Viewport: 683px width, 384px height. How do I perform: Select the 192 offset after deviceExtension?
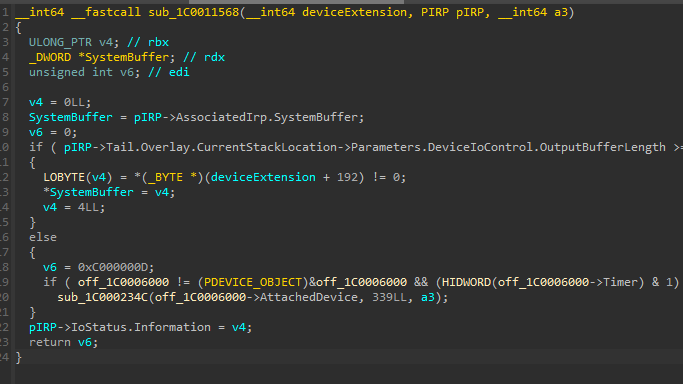point(347,178)
